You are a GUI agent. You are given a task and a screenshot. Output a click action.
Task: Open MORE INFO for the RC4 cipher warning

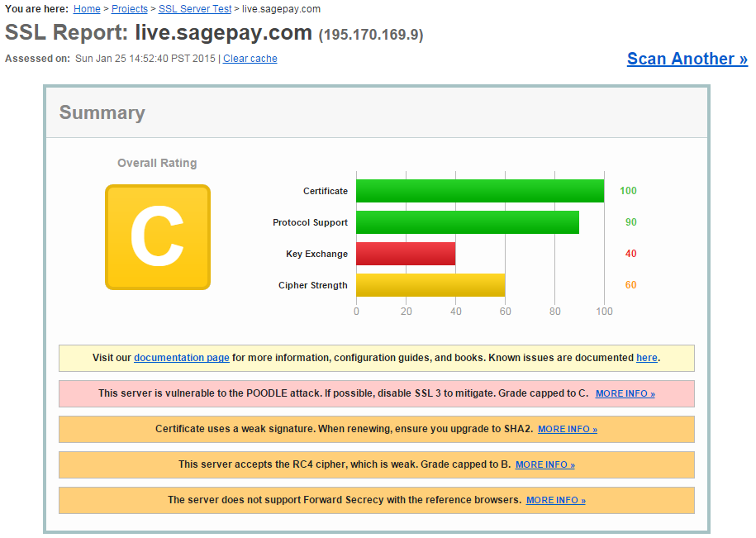(x=544, y=464)
